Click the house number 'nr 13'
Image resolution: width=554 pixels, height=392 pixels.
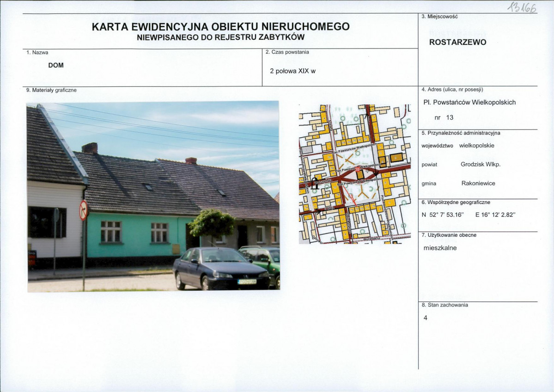click(x=444, y=117)
